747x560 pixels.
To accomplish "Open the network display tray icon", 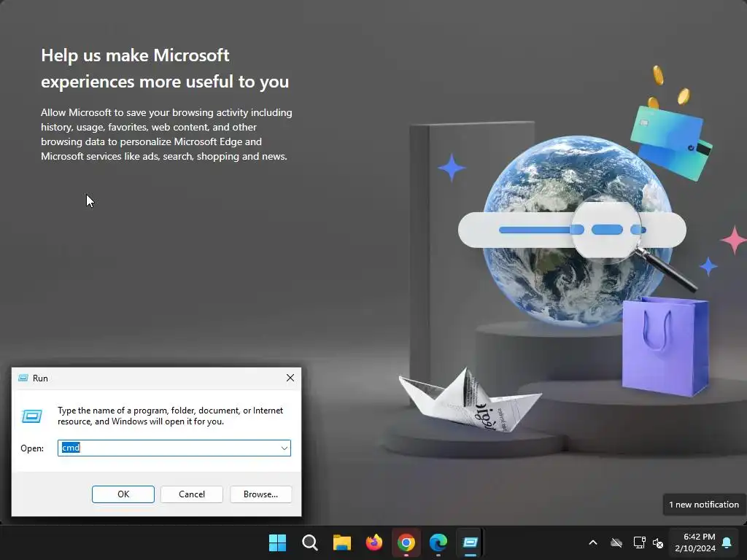I will [639, 542].
